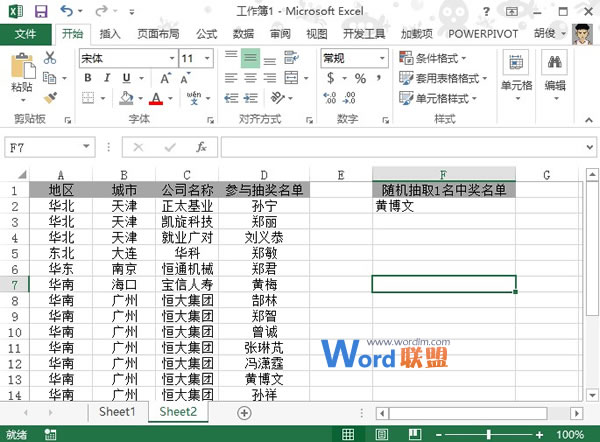
Task: Apply fill color with the paint bucket
Action: [x=126, y=98]
